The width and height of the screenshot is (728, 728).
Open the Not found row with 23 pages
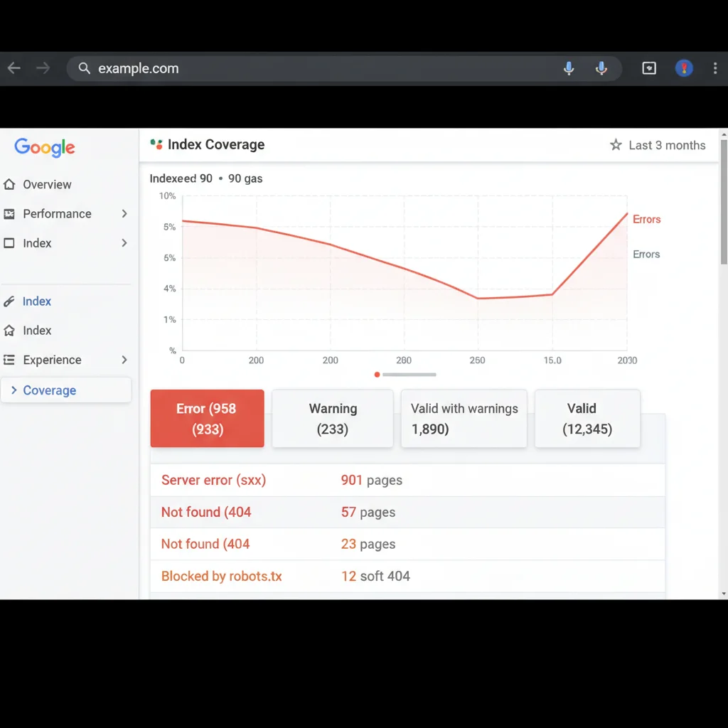407,544
